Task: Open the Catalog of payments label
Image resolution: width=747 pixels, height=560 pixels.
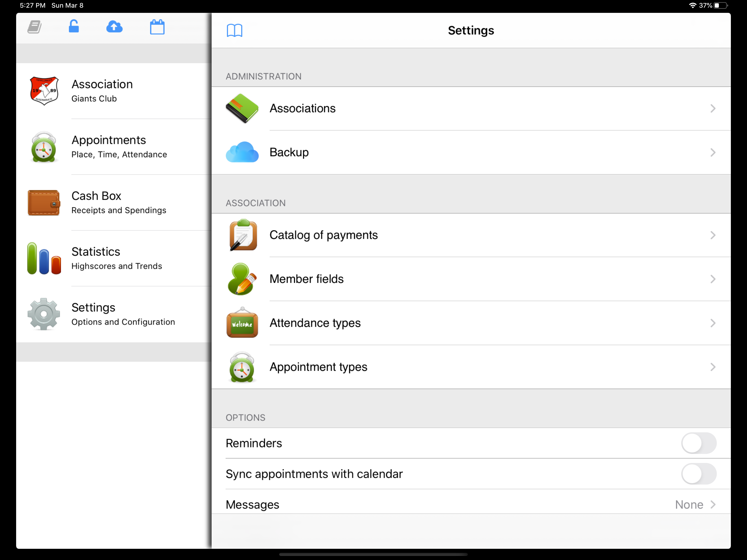Action: click(x=323, y=235)
